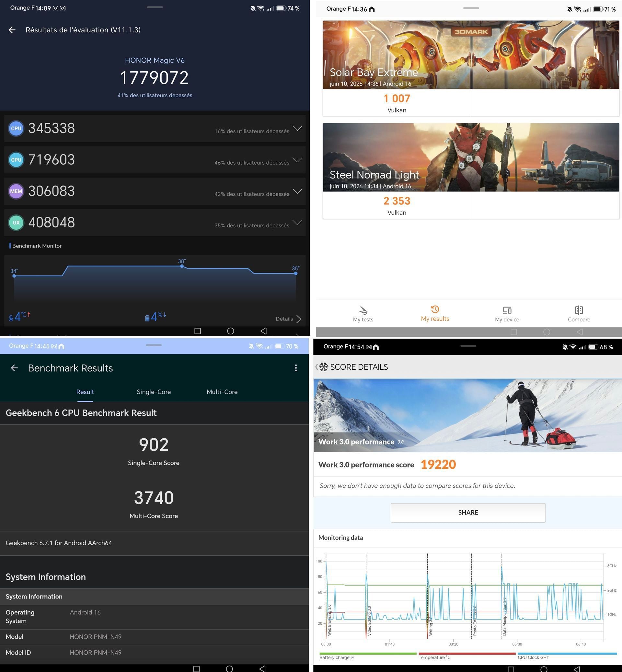Click the blue CPU badge icon

(16, 128)
